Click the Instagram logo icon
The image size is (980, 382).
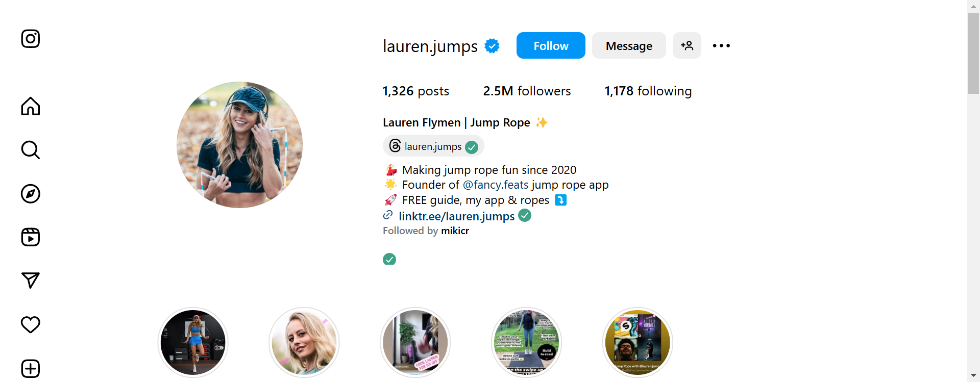click(x=31, y=39)
